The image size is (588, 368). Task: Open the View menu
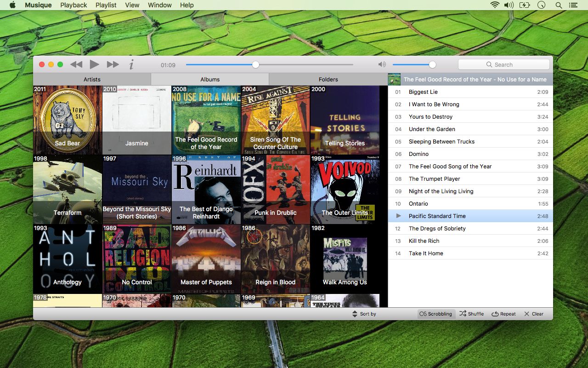coord(132,5)
